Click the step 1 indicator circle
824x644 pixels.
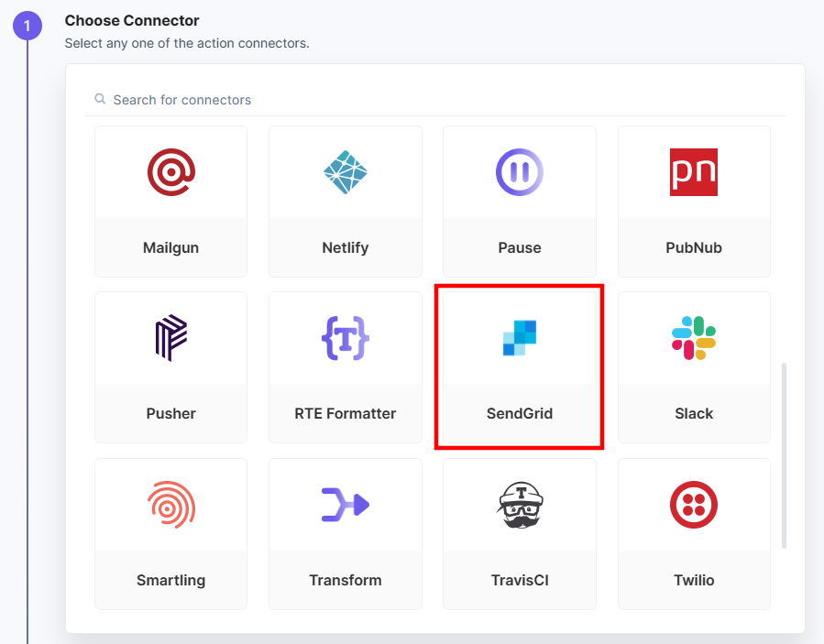tap(27, 26)
